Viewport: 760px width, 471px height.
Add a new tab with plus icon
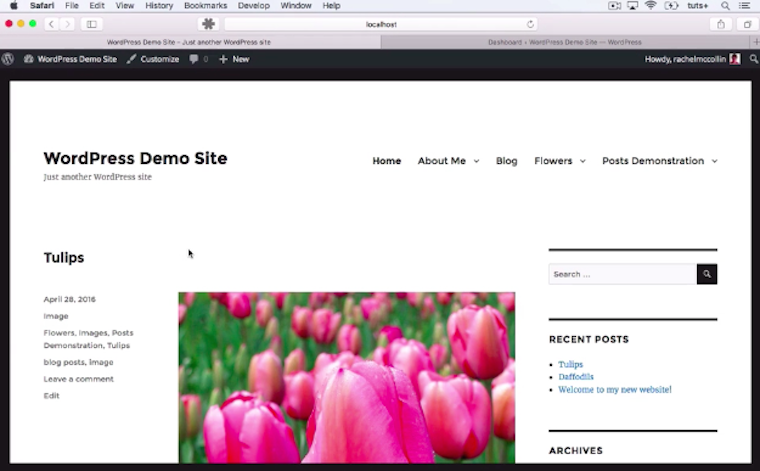[x=756, y=42]
